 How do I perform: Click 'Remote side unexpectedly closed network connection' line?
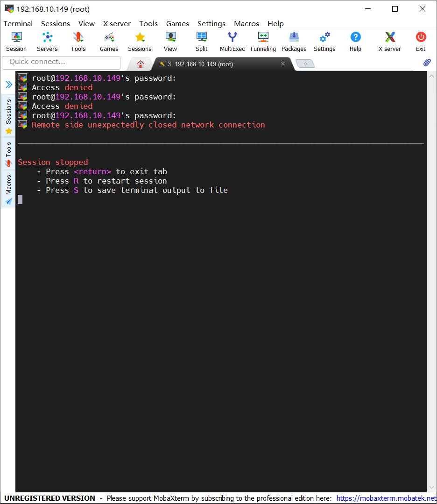pyautogui.click(x=148, y=125)
